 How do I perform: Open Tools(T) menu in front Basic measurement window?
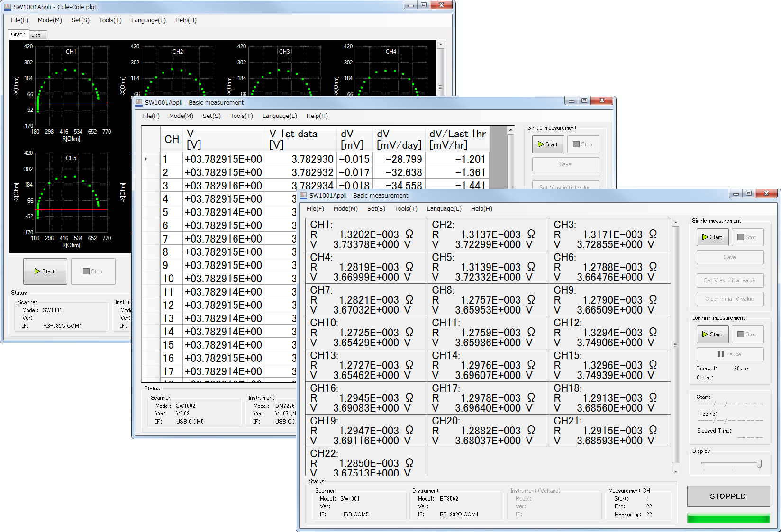(406, 209)
